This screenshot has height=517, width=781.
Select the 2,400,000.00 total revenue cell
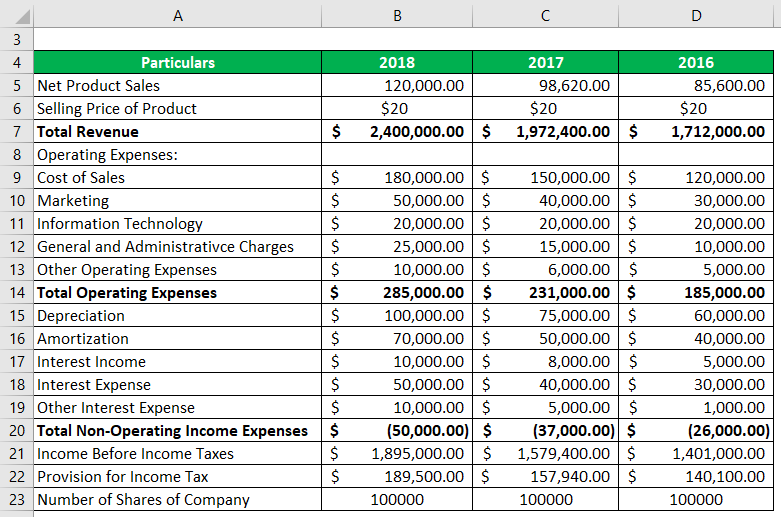tap(397, 131)
